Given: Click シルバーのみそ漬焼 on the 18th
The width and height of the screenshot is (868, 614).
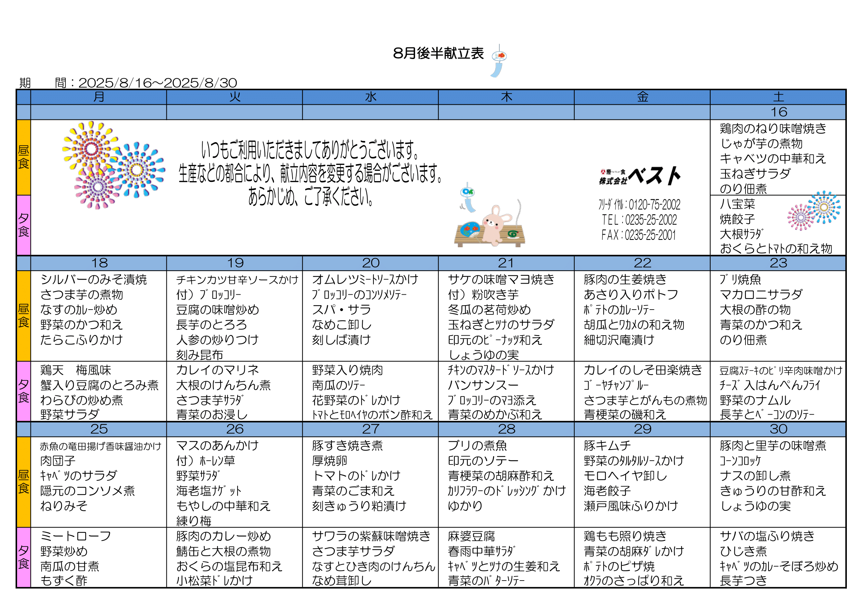Looking at the screenshot, I should click(94, 280).
